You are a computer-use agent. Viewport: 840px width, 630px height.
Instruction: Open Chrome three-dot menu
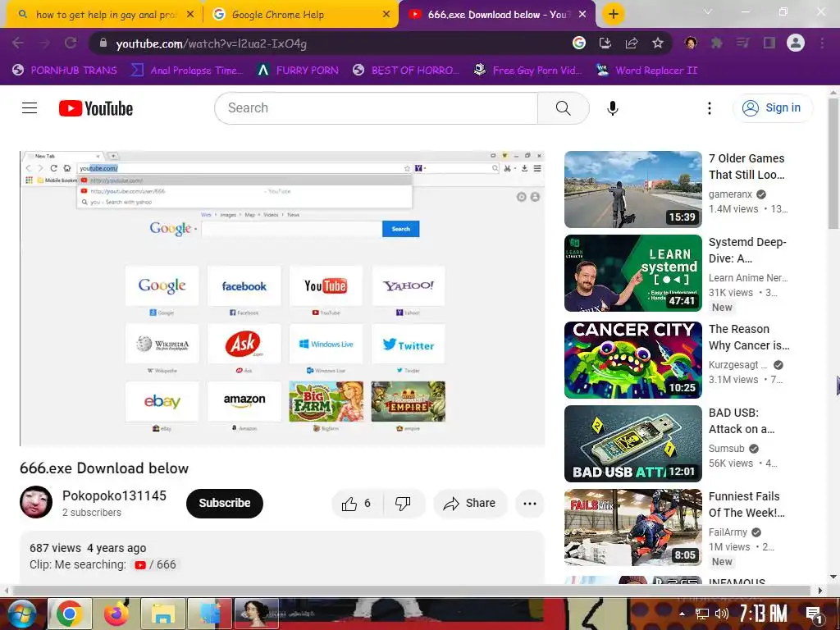(x=822, y=43)
